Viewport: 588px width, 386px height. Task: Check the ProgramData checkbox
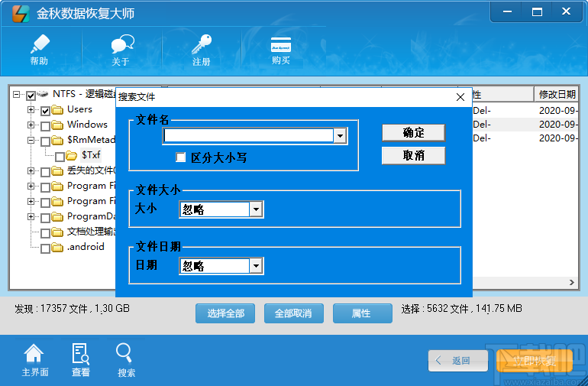pos(45,218)
